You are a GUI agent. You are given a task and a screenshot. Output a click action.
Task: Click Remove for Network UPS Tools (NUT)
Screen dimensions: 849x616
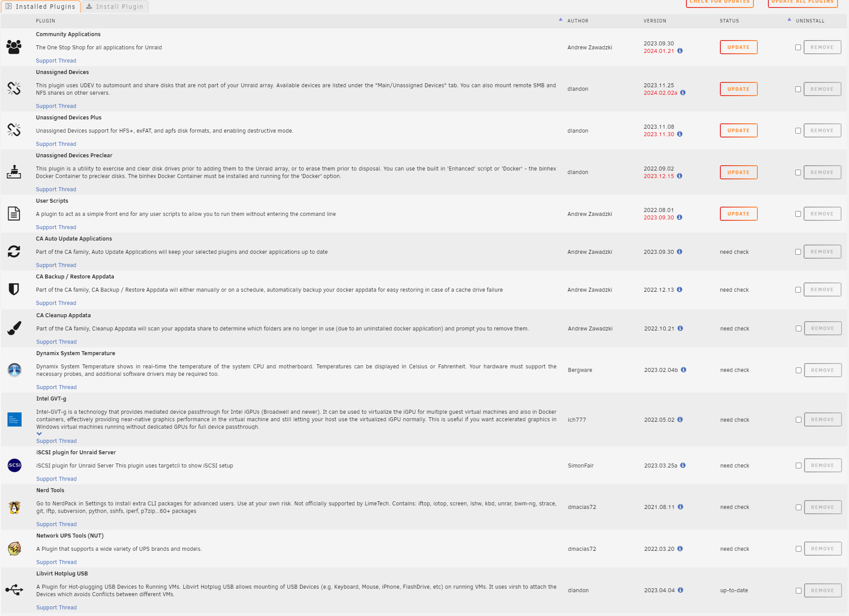(823, 549)
